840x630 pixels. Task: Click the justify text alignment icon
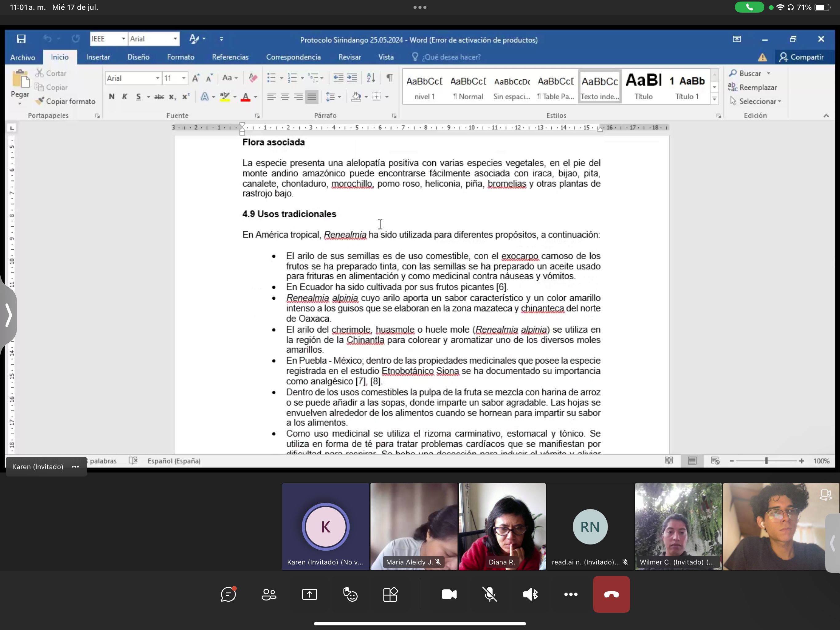[x=311, y=97]
